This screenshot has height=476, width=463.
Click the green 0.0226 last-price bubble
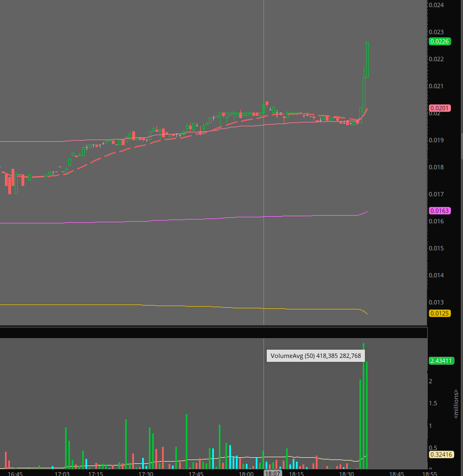coord(440,41)
